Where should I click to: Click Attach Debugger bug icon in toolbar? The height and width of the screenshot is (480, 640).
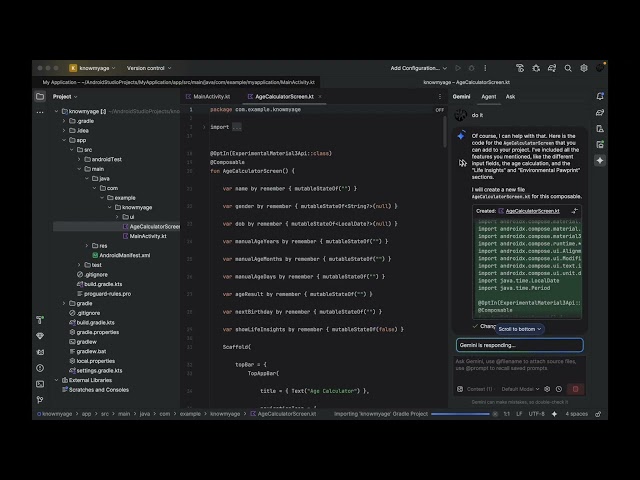(x=536, y=68)
